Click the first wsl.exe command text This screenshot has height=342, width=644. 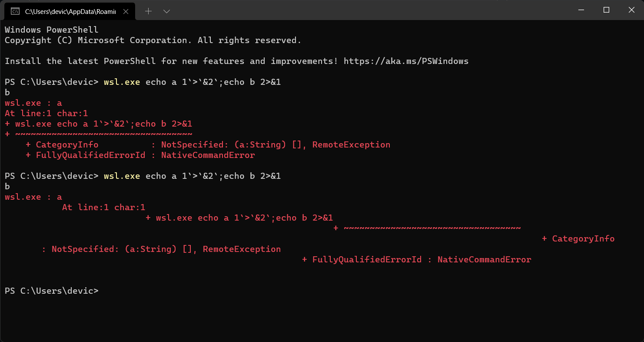tap(122, 82)
